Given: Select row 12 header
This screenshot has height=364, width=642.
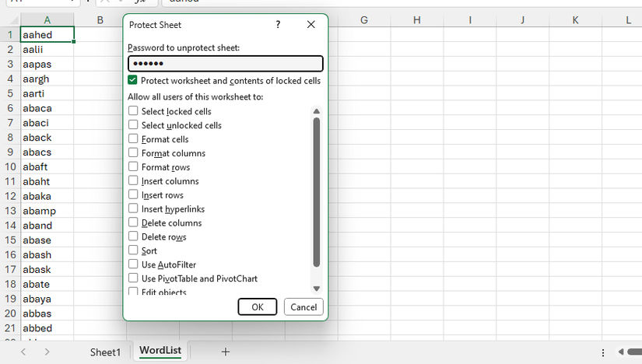Looking at the screenshot, I should click(10, 196).
